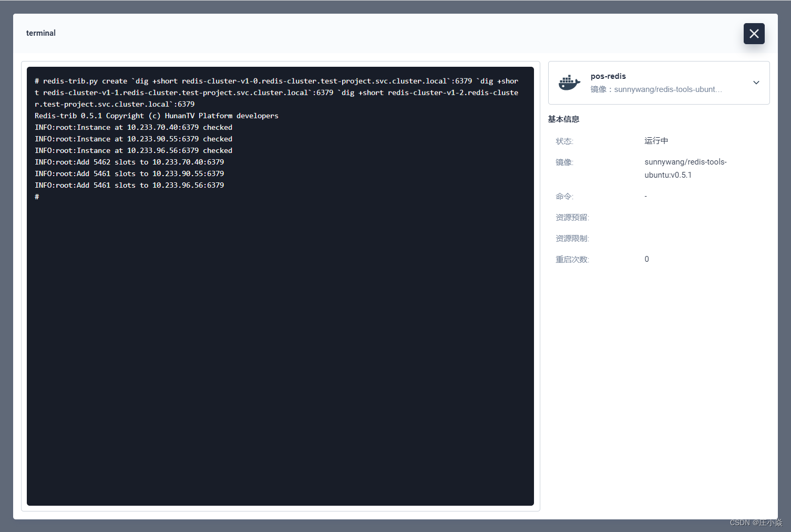Click line 'Add 5462 slots to 10.233.70.40:6379'
791x532 pixels.
tap(129, 162)
